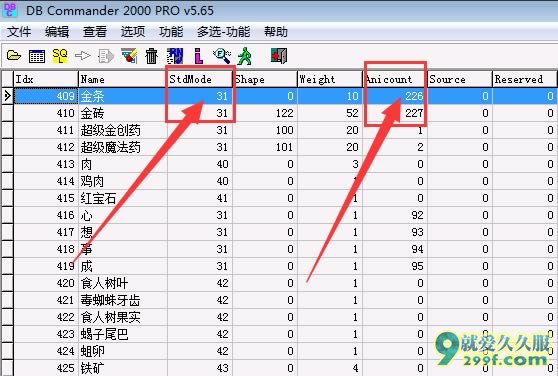The image size is (558, 376).
Task: Click the purple info 'i' icon
Action: pos(199,56)
